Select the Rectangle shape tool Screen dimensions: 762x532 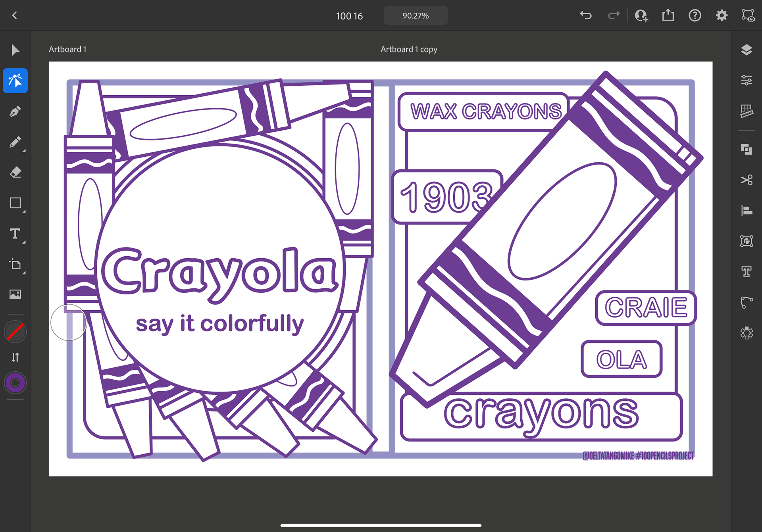tap(15, 203)
